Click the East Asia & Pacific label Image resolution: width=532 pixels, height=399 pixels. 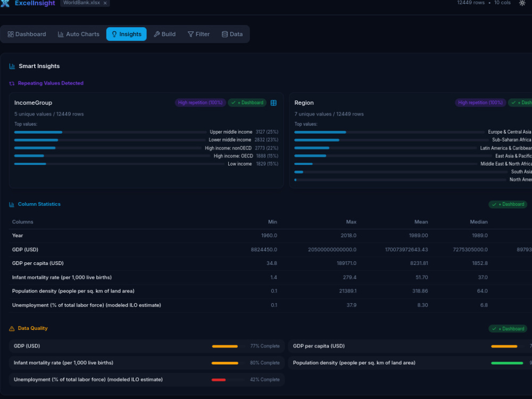tap(513, 156)
